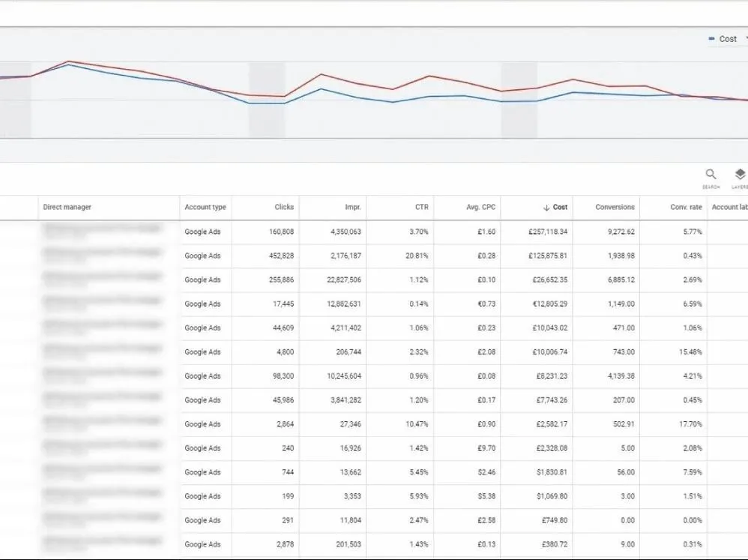Select the Direct manager column header

[67, 207]
